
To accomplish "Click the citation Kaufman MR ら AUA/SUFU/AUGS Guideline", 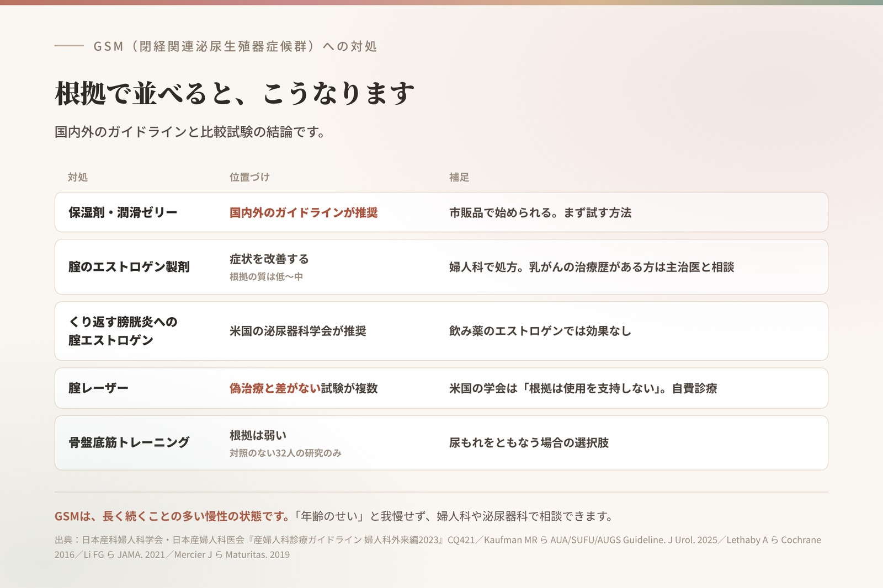I will [x=575, y=540].
